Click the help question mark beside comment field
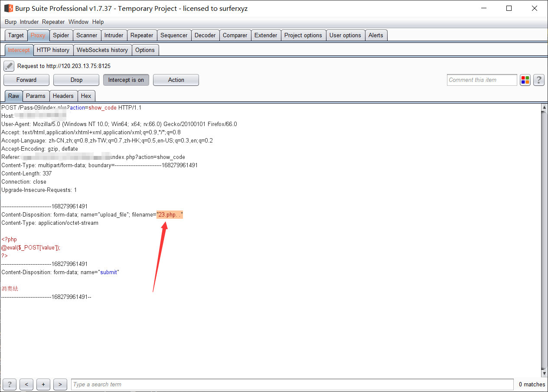Image resolution: width=548 pixels, height=392 pixels. point(539,80)
